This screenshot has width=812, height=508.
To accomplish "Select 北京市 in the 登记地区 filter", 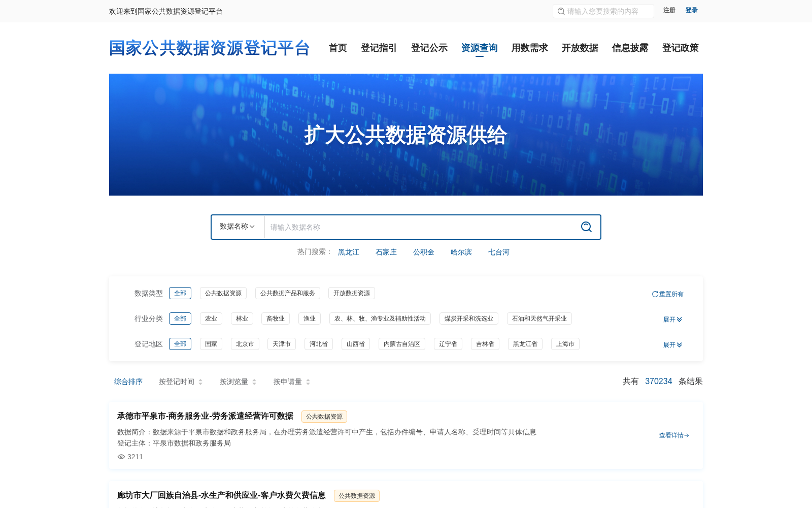I will pyautogui.click(x=245, y=344).
